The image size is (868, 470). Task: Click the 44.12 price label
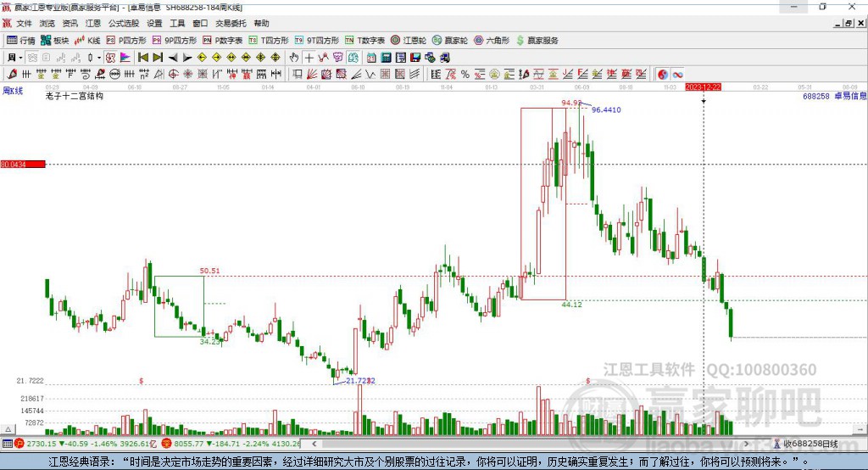(572, 305)
